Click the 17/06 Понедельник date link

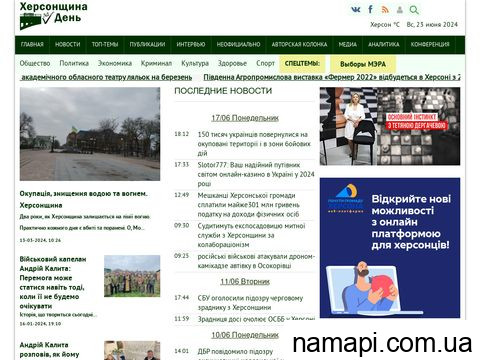point(245,118)
